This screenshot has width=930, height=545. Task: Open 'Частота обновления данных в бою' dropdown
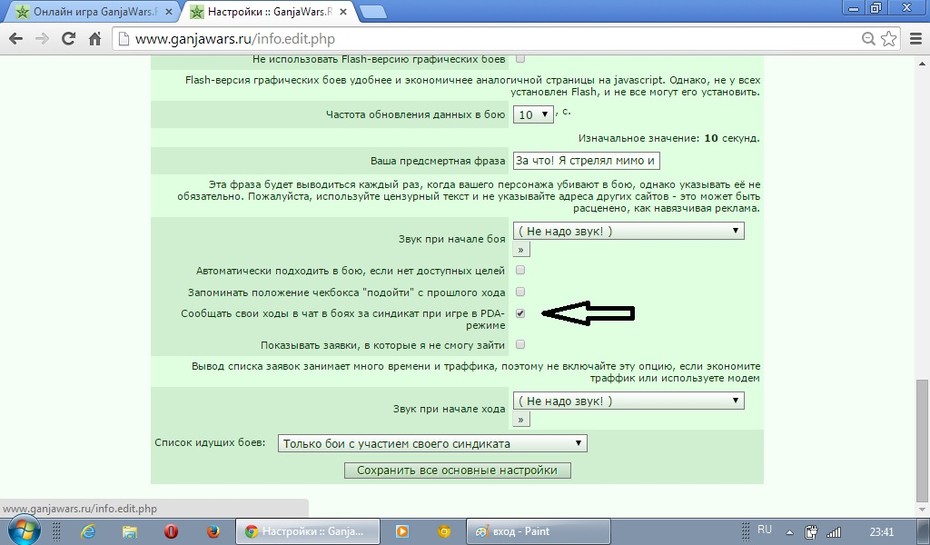[533, 114]
